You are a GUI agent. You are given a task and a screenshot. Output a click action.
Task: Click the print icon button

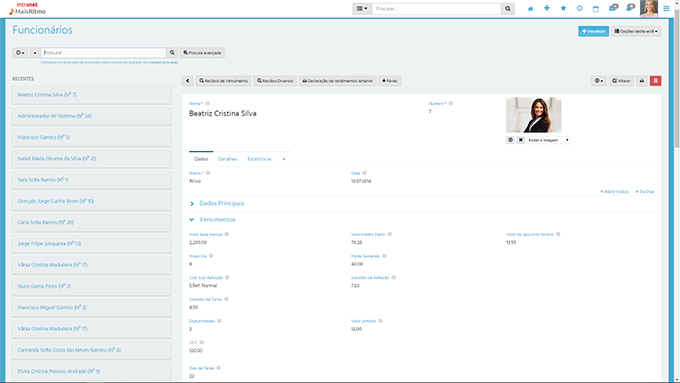(x=642, y=81)
